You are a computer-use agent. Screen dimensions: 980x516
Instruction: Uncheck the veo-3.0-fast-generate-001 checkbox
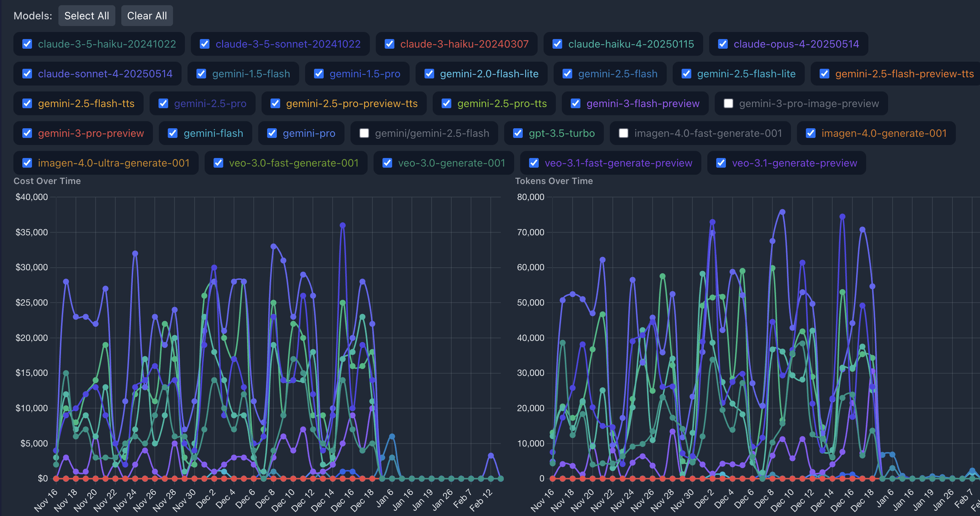pos(218,163)
